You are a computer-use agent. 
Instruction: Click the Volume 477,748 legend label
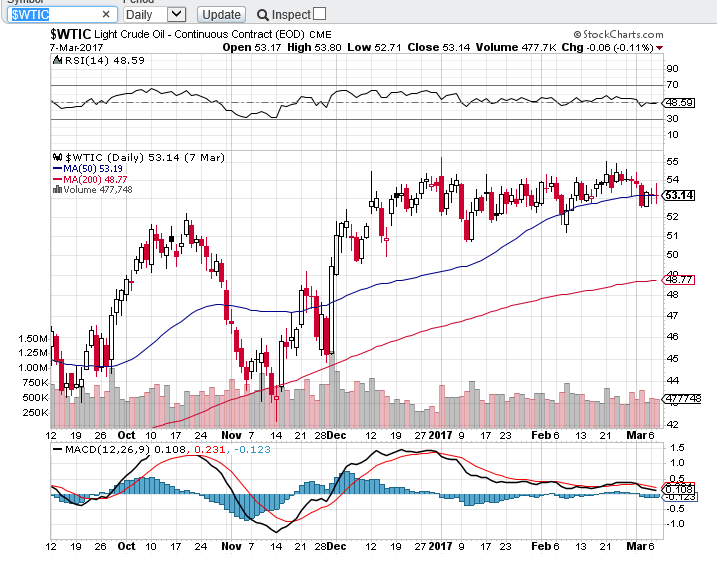click(x=98, y=189)
